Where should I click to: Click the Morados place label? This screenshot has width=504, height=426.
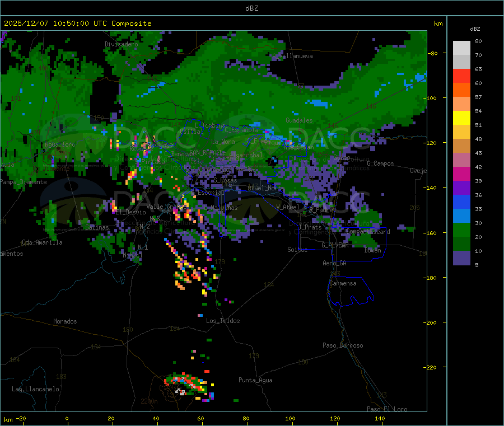click(x=65, y=321)
